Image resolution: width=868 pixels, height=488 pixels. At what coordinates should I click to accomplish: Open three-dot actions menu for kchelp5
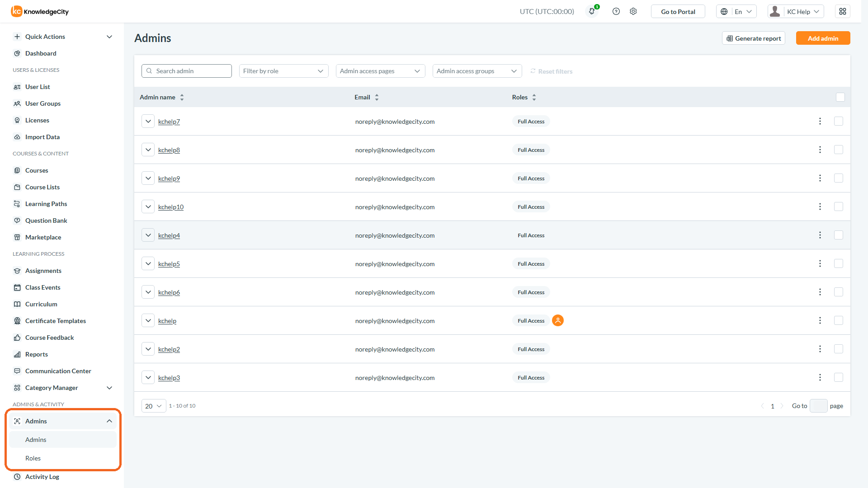pyautogui.click(x=820, y=263)
